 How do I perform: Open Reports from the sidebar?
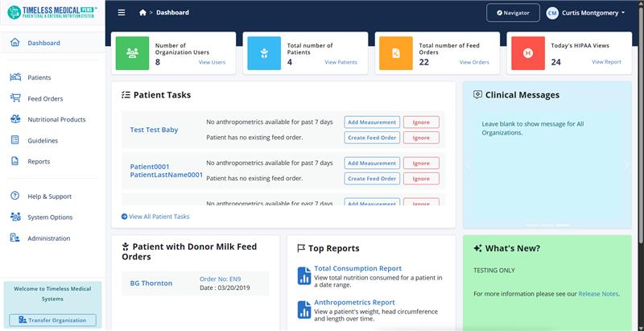(x=39, y=161)
